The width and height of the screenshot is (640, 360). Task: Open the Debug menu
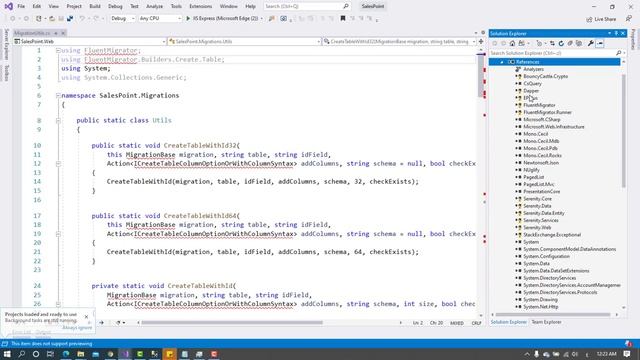115,7
